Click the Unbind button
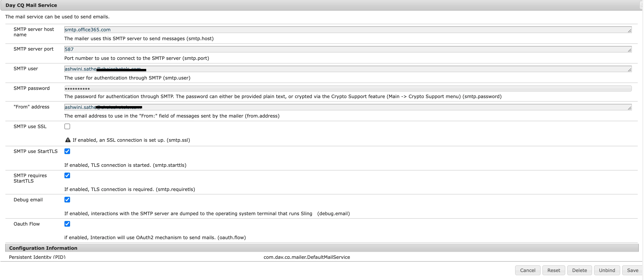 coord(607,270)
